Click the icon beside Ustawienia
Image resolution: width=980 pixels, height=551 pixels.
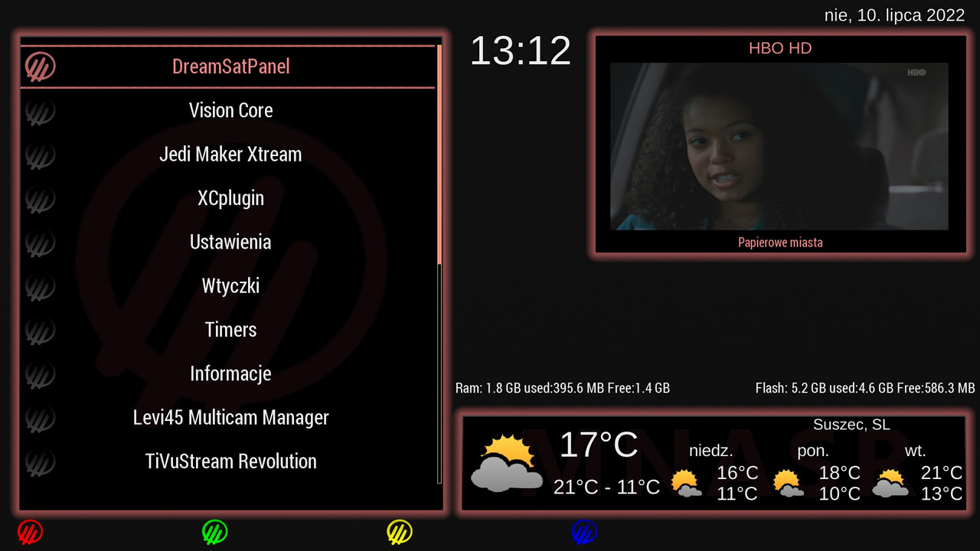pyautogui.click(x=40, y=243)
